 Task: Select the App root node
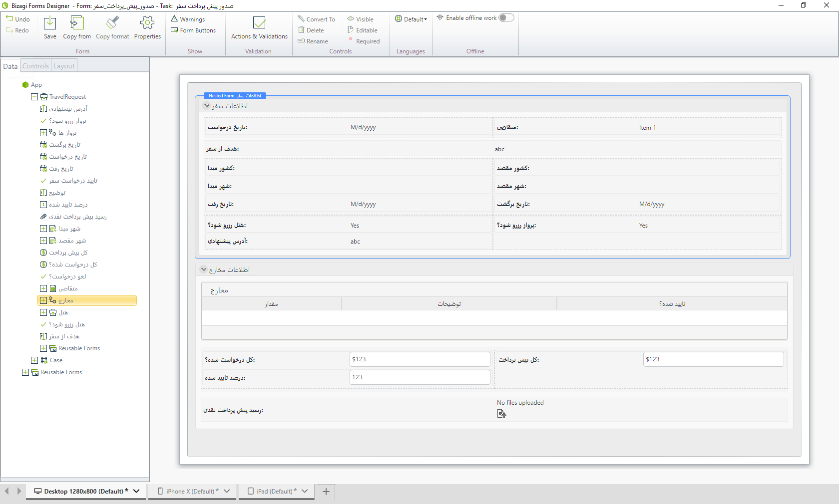coord(32,85)
